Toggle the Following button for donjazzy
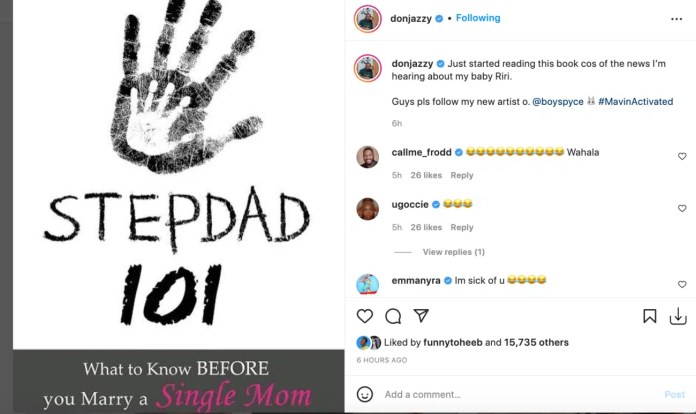Viewport: 696px width, 414px height. (478, 18)
